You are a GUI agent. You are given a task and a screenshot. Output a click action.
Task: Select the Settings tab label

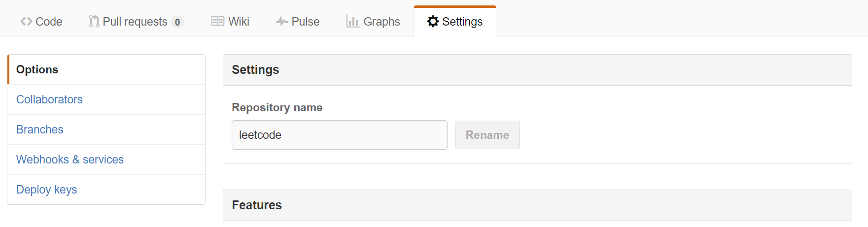[462, 22]
